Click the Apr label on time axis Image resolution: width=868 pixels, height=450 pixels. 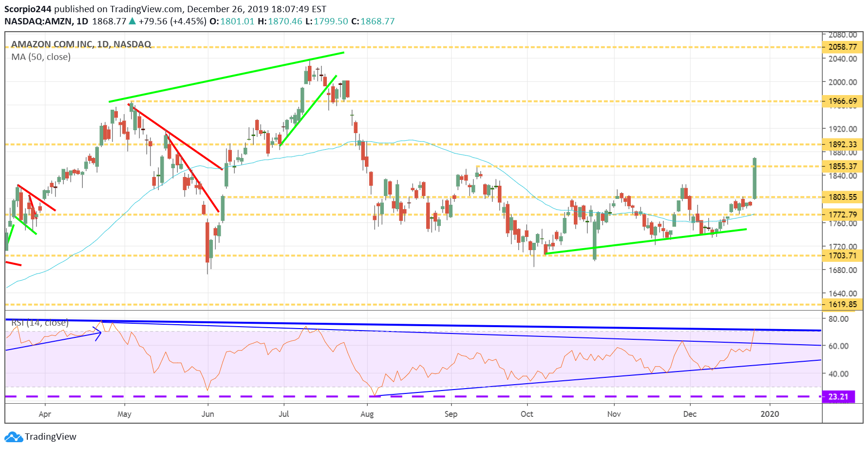[x=45, y=414]
